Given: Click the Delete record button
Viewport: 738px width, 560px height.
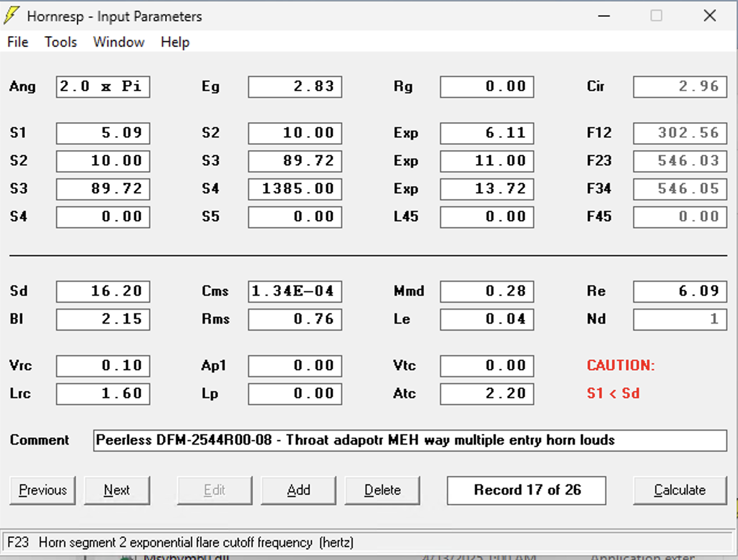Looking at the screenshot, I should click(382, 490).
